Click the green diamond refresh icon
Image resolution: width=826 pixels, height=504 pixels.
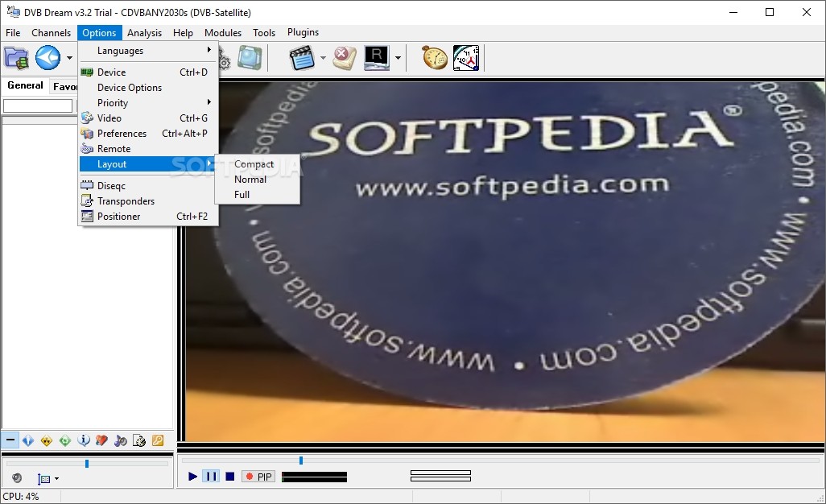point(65,440)
